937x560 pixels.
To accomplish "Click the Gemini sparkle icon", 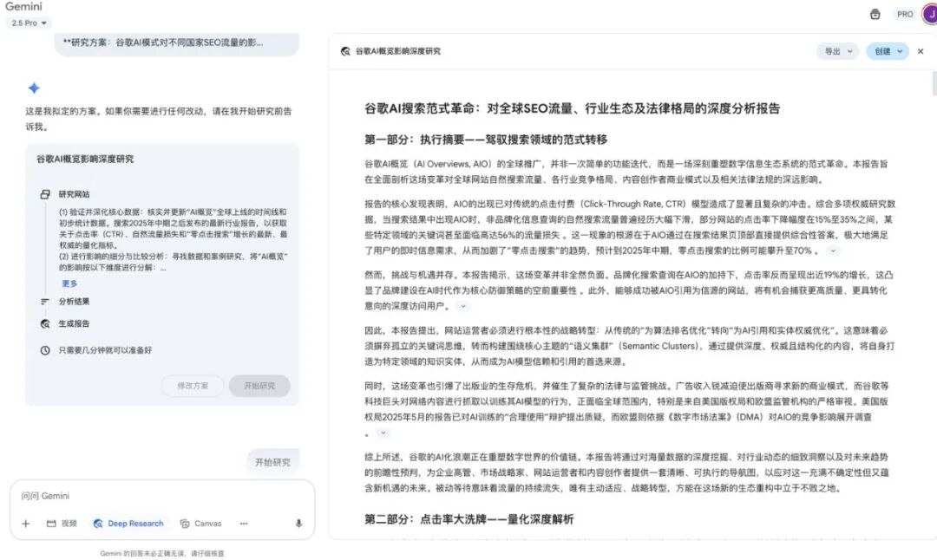I will click(34, 88).
